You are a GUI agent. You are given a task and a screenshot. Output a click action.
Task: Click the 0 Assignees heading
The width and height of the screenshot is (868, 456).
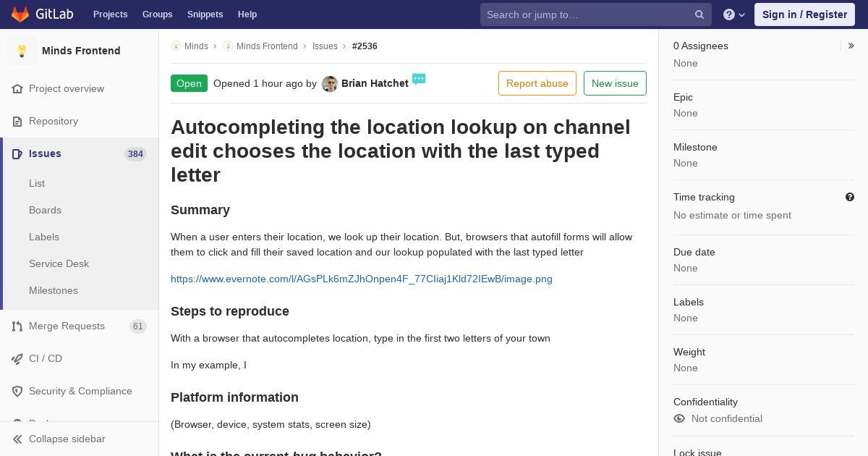pyautogui.click(x=701, y=46)
